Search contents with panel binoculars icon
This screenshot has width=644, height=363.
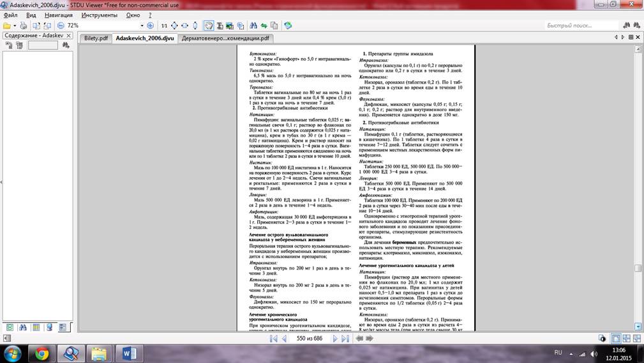tap(66, 45)
